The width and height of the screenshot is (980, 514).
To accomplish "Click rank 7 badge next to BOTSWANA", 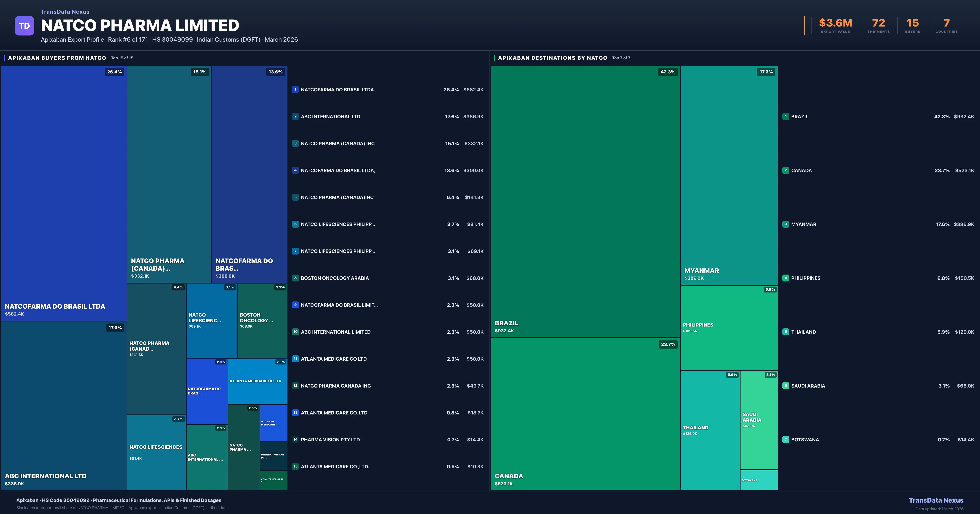I will point(786,440).
